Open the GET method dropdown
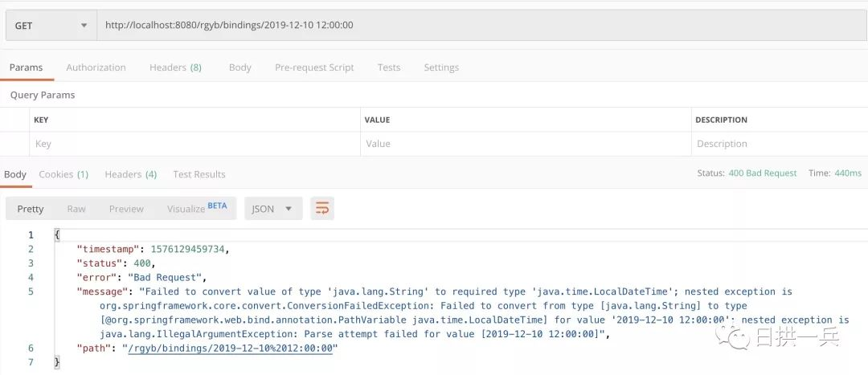 tap(51, 26)
